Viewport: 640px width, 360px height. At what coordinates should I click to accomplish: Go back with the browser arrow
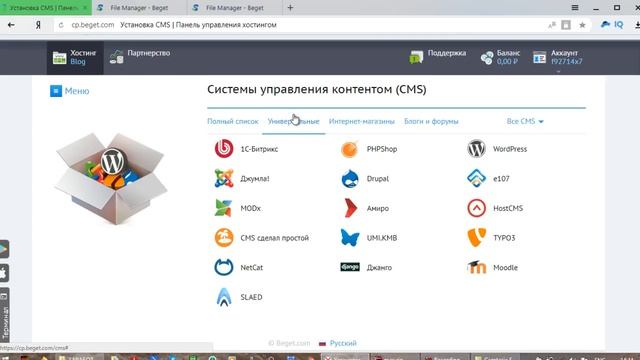(11, 25)
